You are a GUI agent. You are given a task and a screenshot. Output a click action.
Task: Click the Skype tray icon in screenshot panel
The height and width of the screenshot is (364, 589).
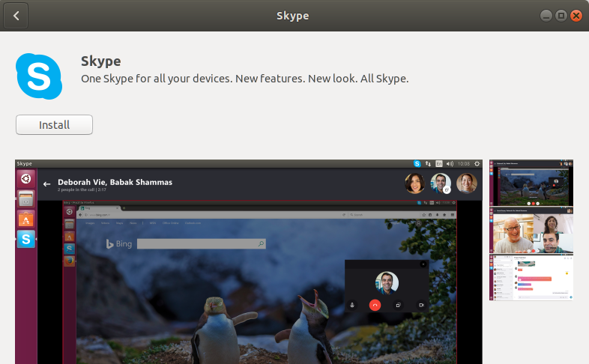click(x=417, y=163)
